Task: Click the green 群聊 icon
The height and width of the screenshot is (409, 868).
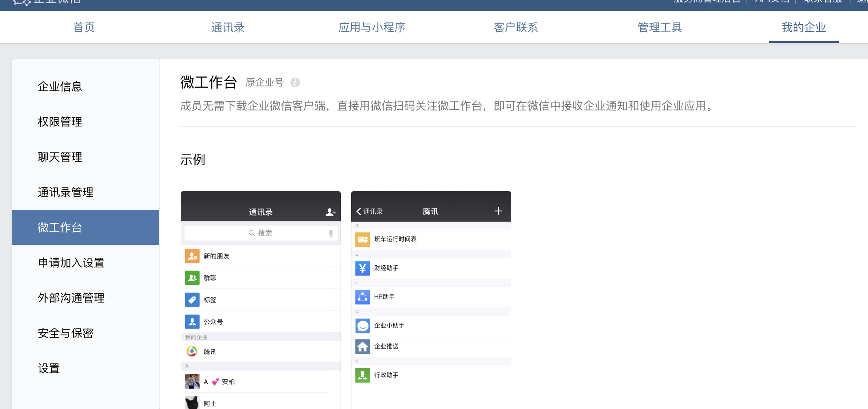Action: click(x=192, y=278)
